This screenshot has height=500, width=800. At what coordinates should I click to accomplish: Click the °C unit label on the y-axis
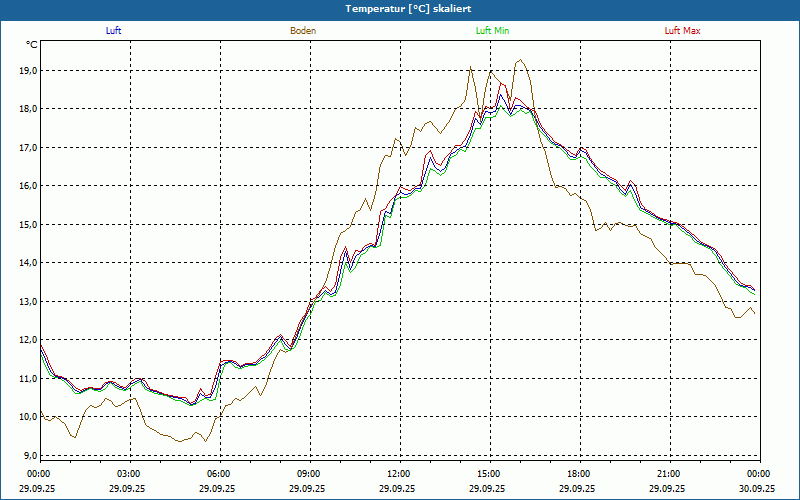pos(32,45)
